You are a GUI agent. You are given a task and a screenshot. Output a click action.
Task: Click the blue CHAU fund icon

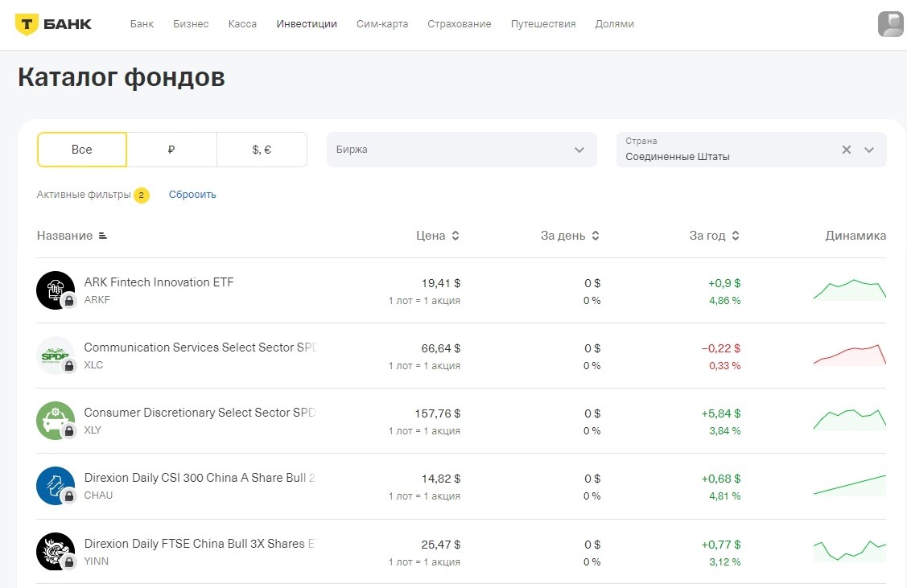(56, 486)
